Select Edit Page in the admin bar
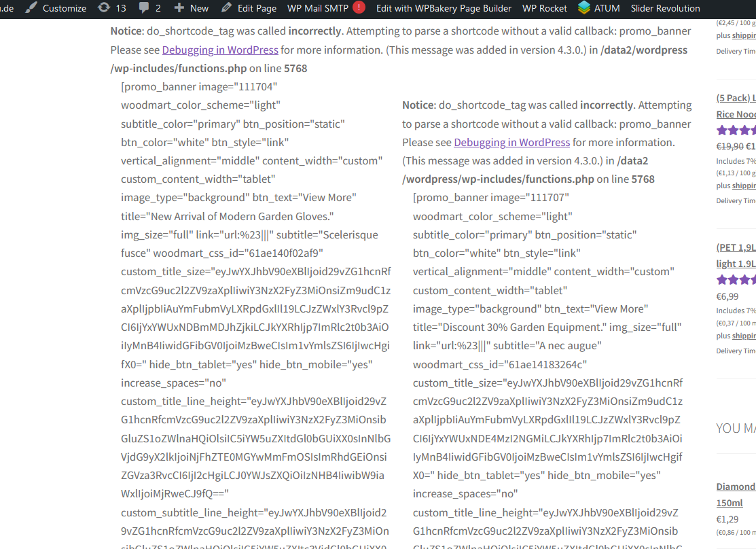 pyautogui.click(x=249, y=8)
